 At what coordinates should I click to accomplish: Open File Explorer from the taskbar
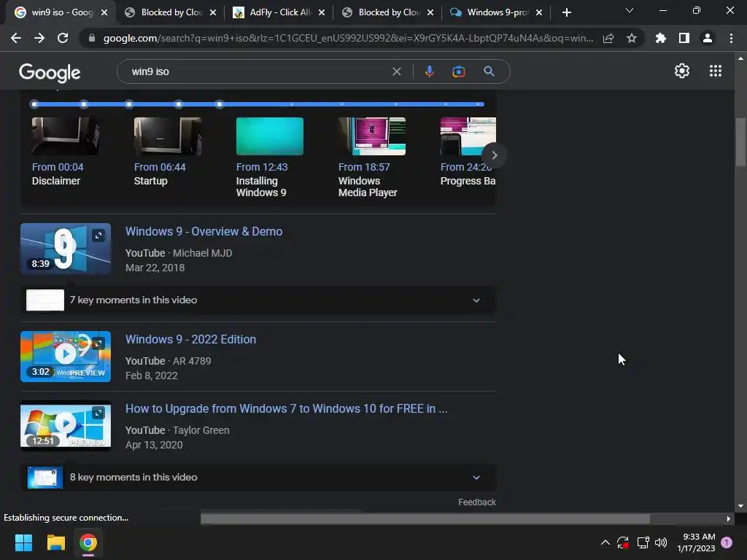point(55,542)
